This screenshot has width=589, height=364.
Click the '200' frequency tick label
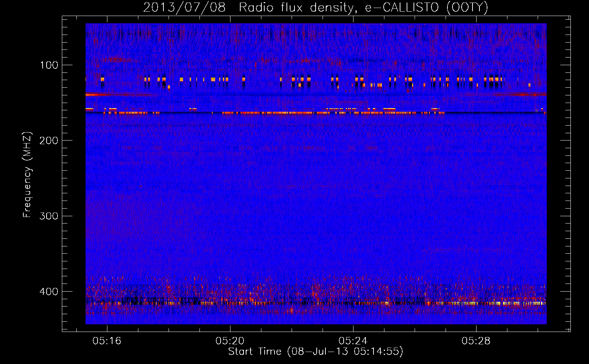(x=49, y=141)
